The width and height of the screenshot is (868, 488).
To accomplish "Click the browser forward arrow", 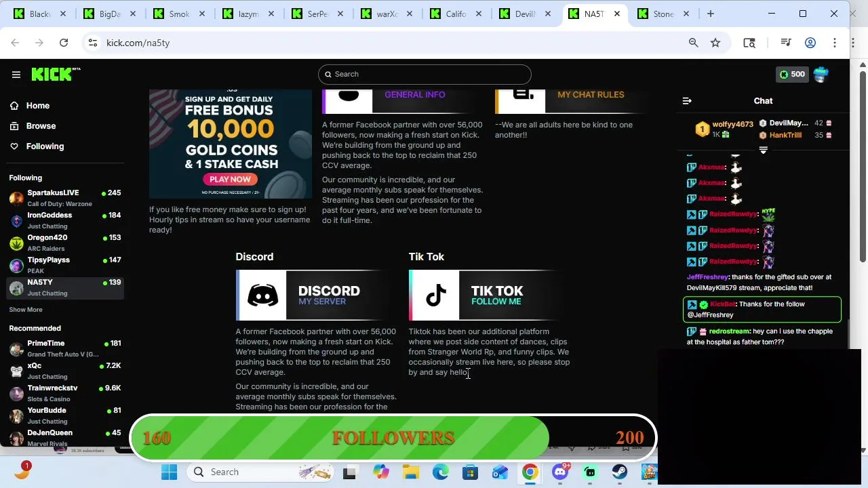I will (39, 43).
